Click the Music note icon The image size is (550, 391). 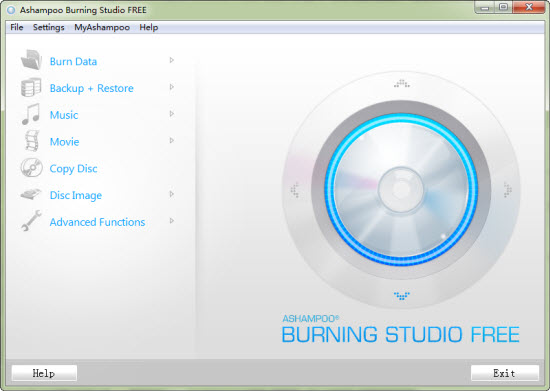coord(31,114)
